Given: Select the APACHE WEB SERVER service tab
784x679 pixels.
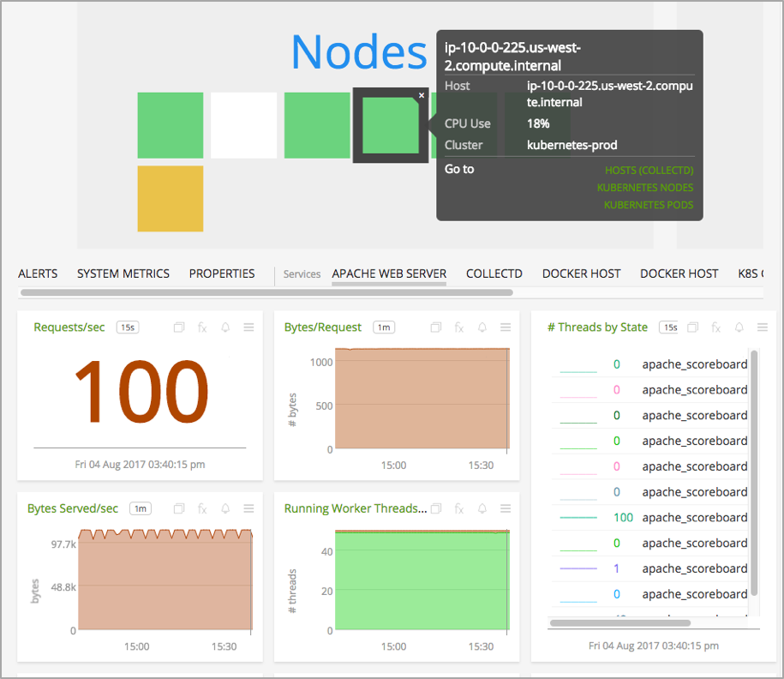Looking at the screenshot, I should click(389, 273).
